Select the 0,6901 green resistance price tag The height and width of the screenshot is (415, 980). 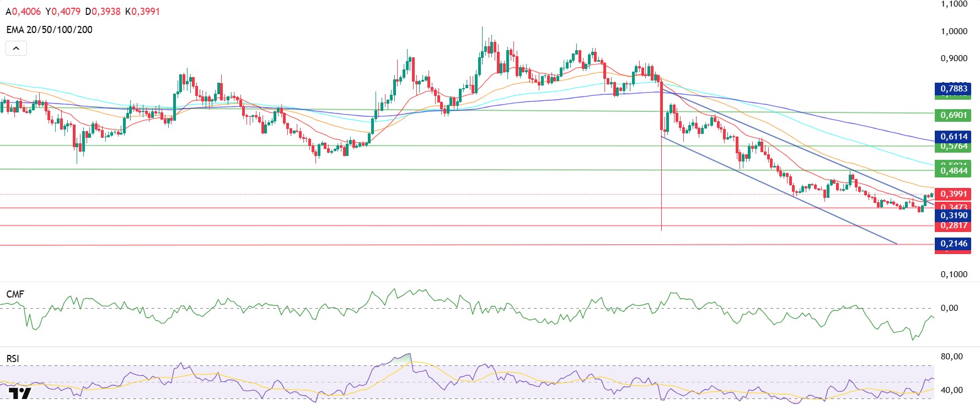(954, 115)
